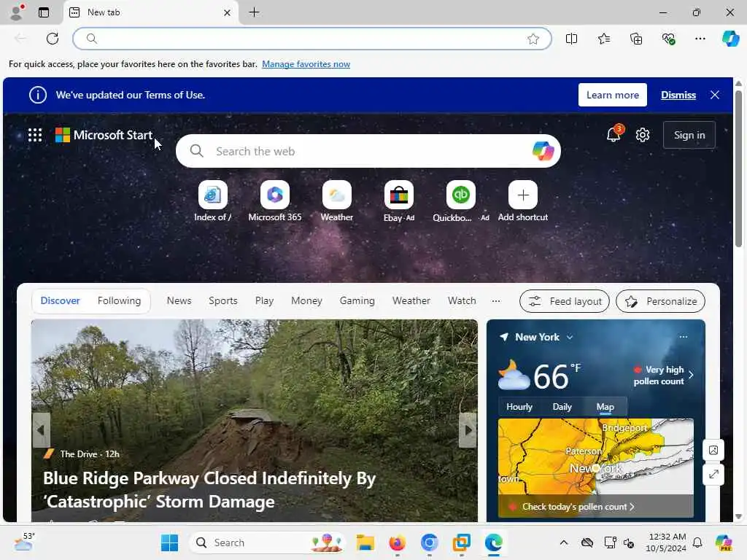Click Learn more about Terms
Viewport: 747px width, 560px height.
coord(613,95)
